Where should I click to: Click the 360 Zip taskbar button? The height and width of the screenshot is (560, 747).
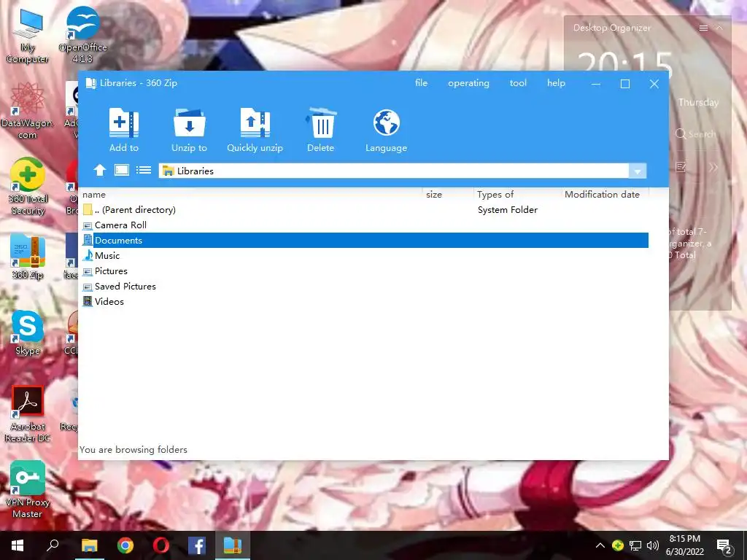point(233,545)
